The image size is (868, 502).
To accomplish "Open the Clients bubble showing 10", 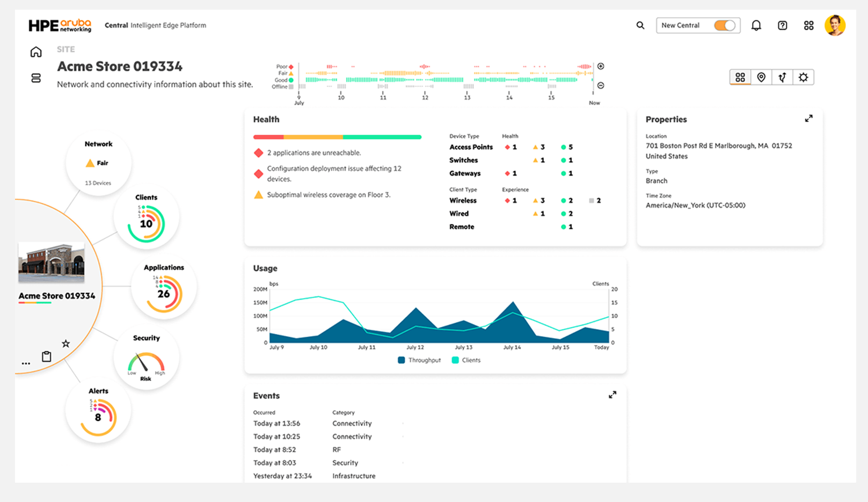I will 146,217.
